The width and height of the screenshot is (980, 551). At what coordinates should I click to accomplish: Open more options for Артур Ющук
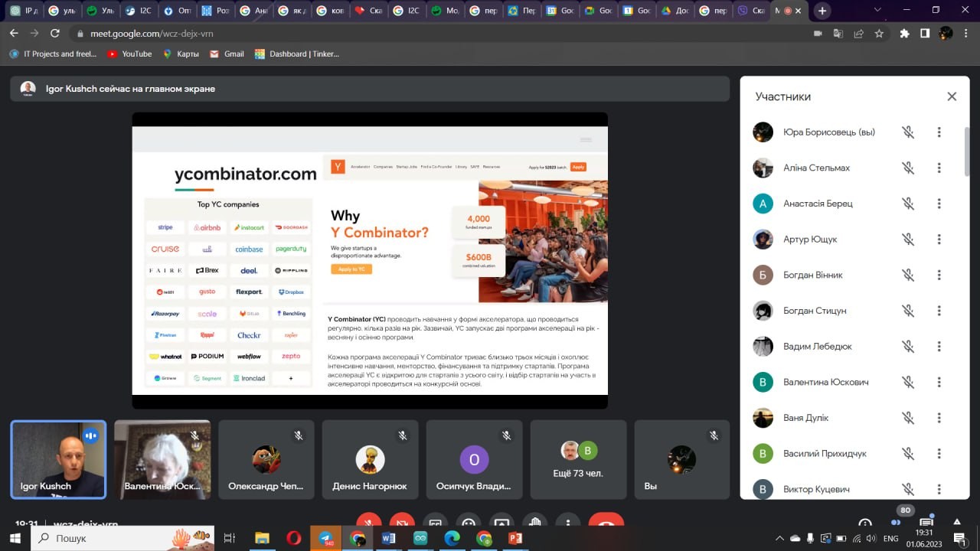click(x=939, y=240)
